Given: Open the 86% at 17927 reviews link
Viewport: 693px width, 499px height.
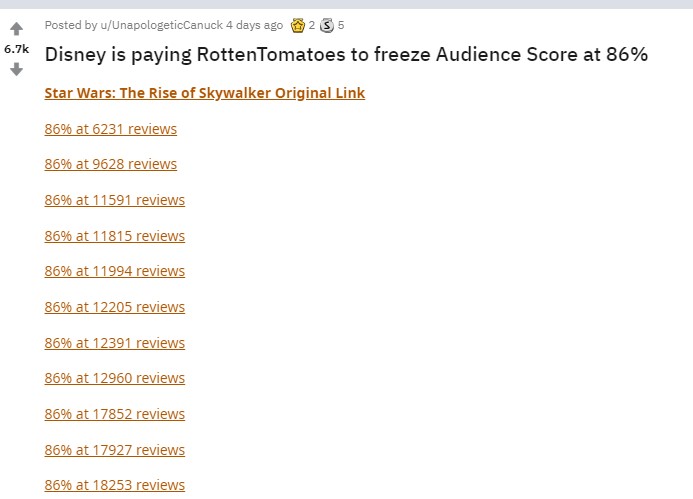Looking at the screenshot, I should tap(114, 449).
